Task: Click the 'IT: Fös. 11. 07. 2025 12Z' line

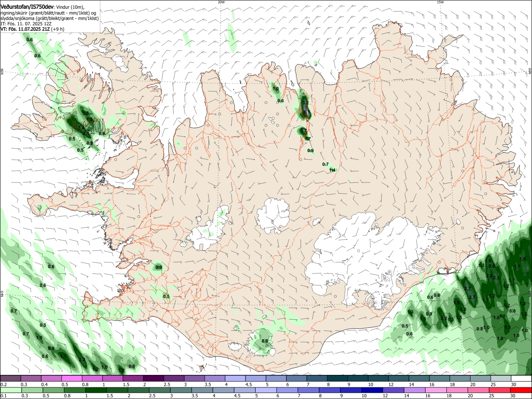Action: 25,24
